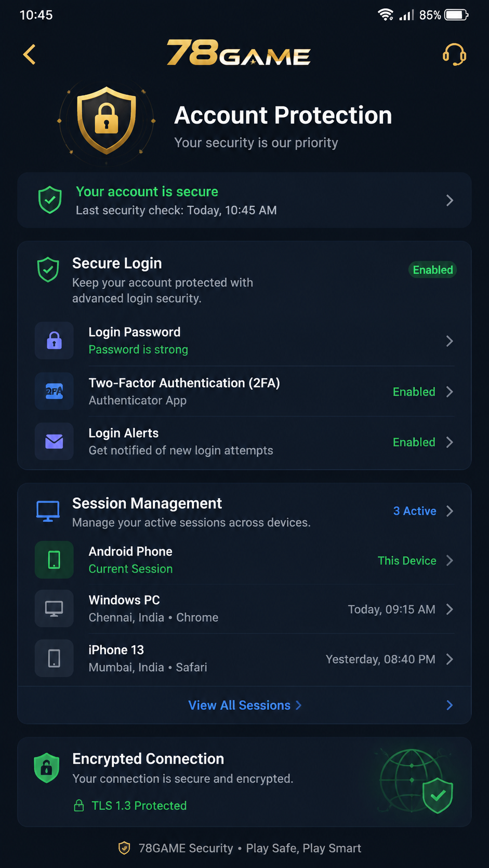The width and height of the screenshot is (489, 868).
Task: Tap the iPhone 13 device icon
Action: tap(54, 658)
